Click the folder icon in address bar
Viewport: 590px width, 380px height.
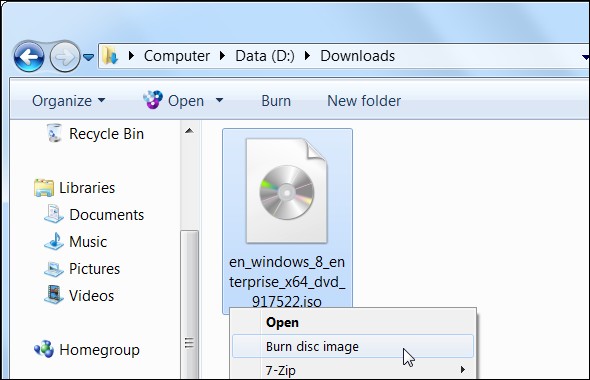110,56
